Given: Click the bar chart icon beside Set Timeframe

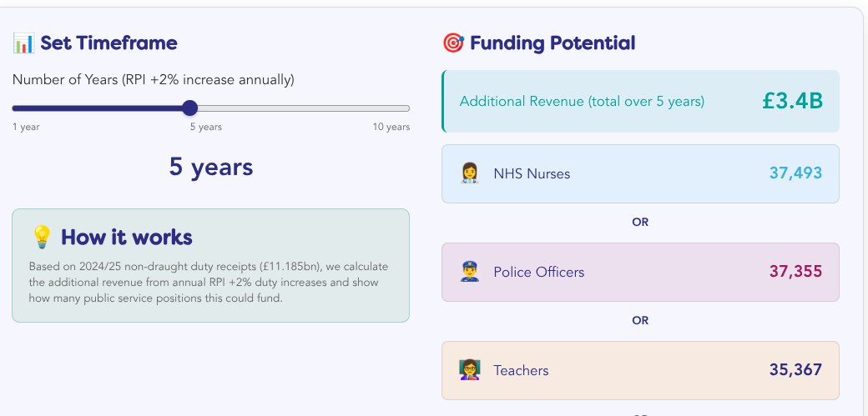Looking at the screenshot, I should coord(23,43).
